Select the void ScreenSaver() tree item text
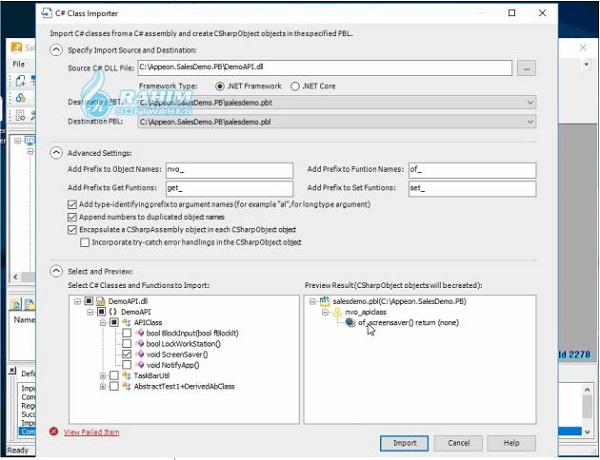The height and width of the screenshot is (460, 600). pos(177,354)
